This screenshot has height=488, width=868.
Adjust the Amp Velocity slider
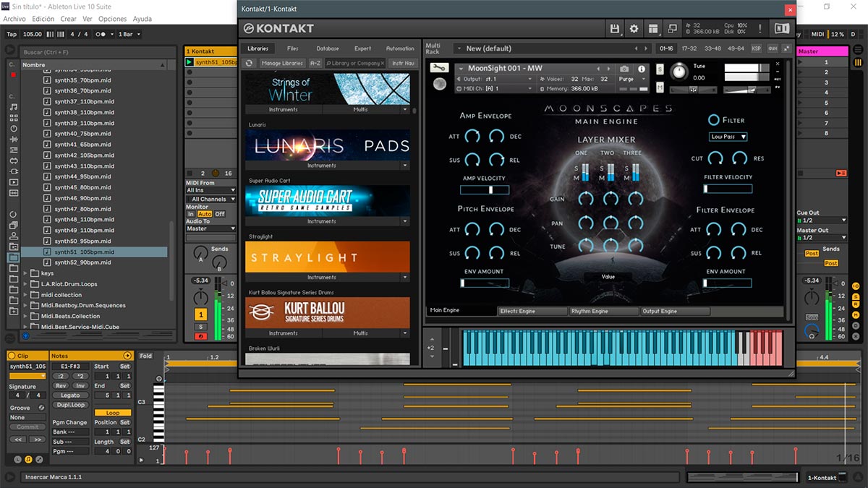(x=485, y=190)
